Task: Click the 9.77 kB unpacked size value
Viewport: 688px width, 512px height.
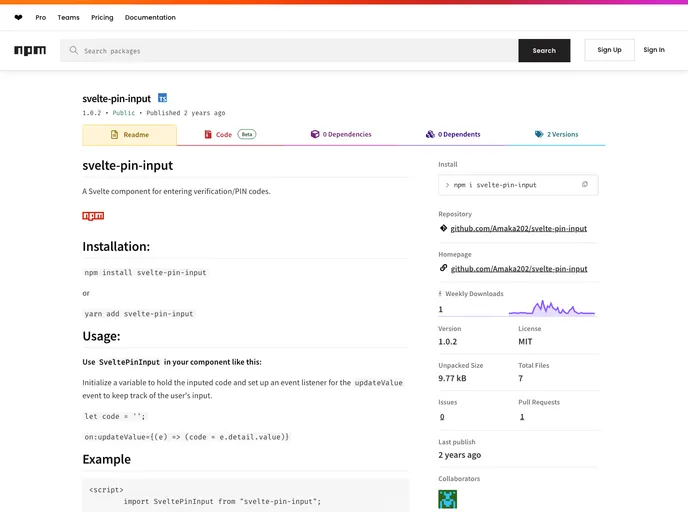Action: click(x=452, y=378)
